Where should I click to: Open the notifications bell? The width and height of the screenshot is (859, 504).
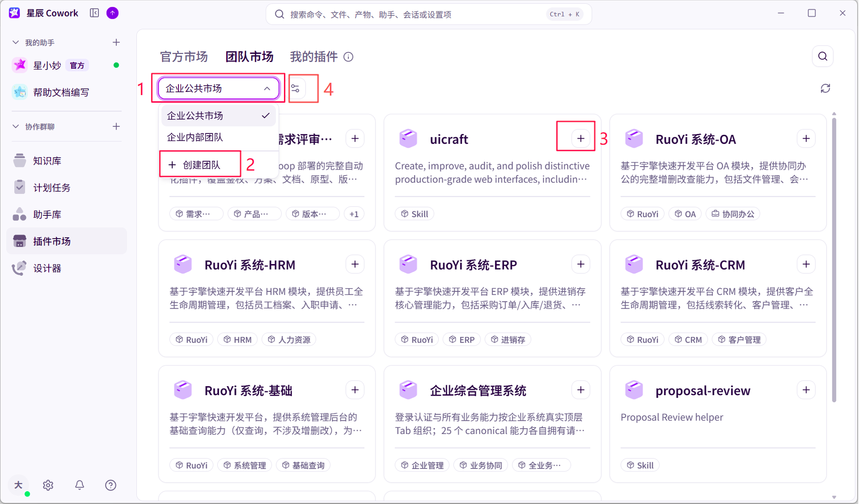(80, 485)
